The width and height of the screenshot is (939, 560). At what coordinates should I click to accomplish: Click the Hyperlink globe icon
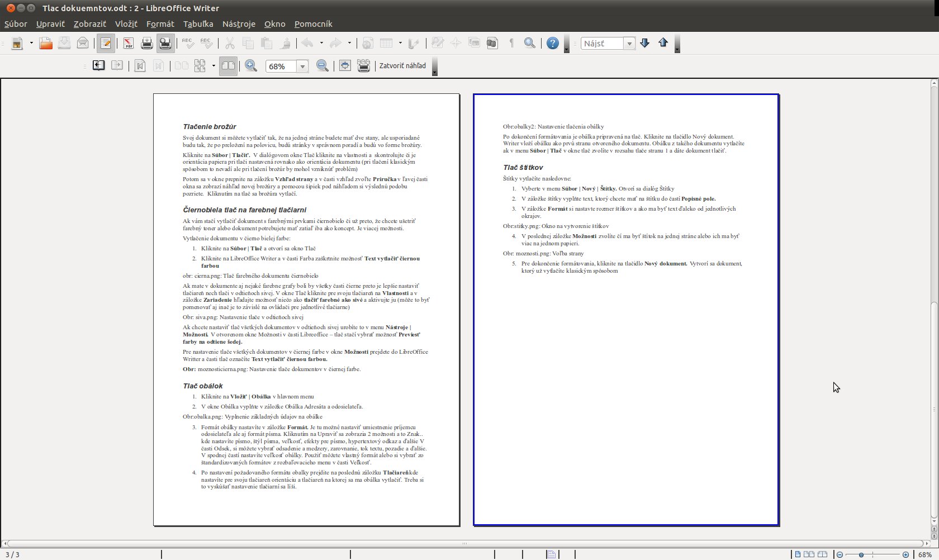click(x=368, y=43)
